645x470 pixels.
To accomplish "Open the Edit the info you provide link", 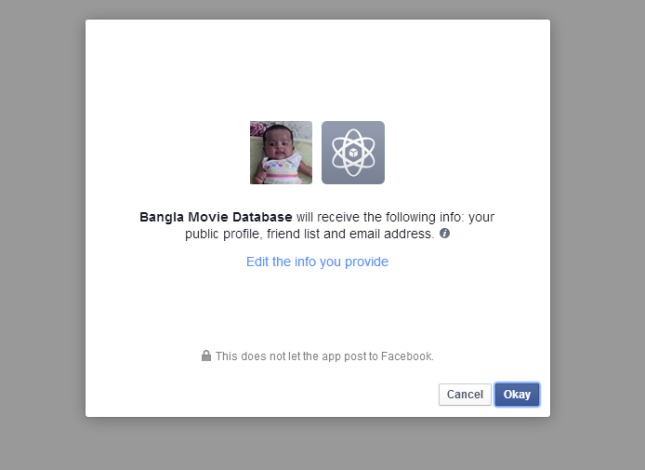I will click(x=317, y=262).
